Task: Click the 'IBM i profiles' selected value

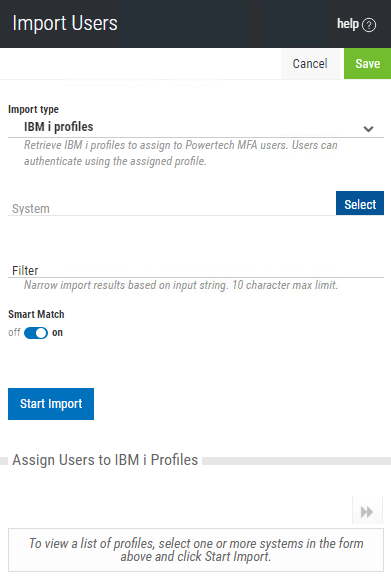Action: (x=59, y=127)
